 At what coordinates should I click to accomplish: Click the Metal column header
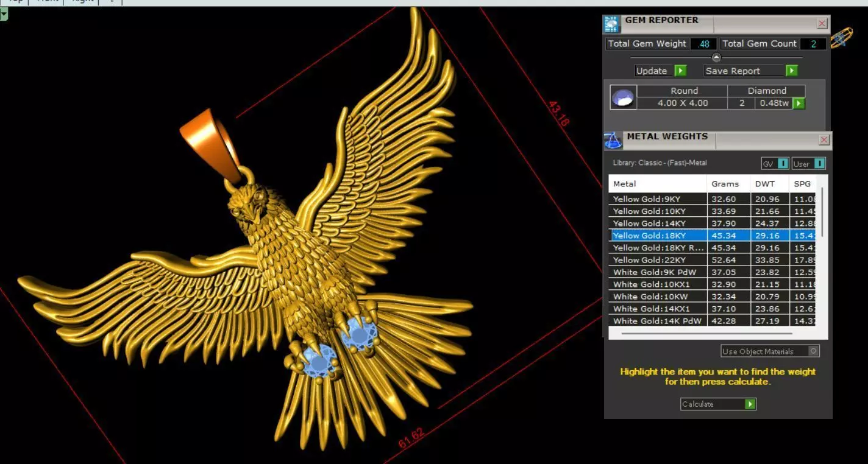pos(658,183)
